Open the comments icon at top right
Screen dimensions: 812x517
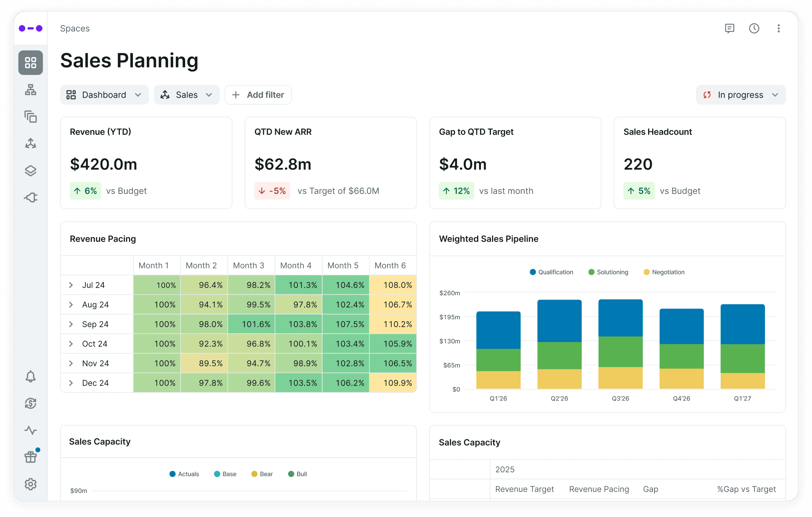729,28
